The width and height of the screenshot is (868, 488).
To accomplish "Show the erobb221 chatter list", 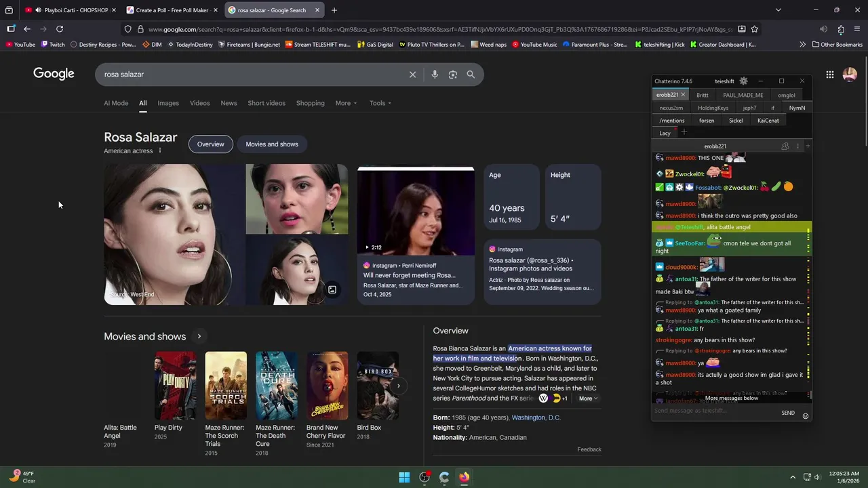I will click(785, 146).
